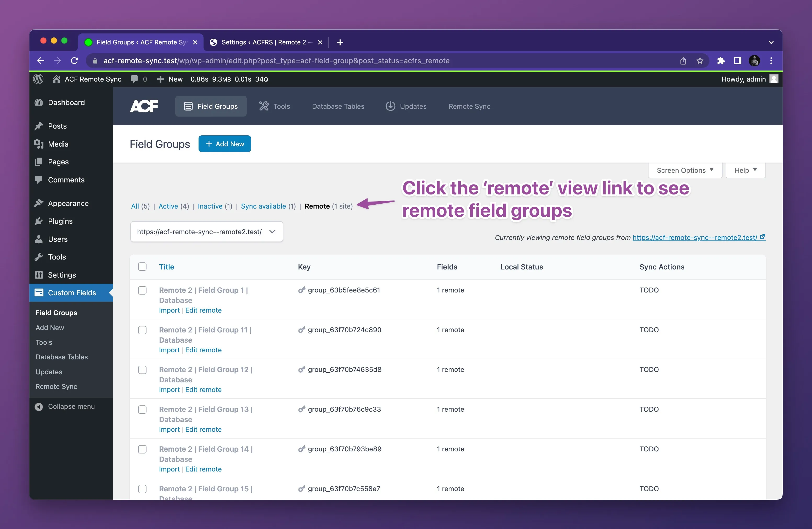This screenshot has height=529, width=812.
Task: Click the ACF logo in header
Action: pyautogui.click(x=144, y=106)
